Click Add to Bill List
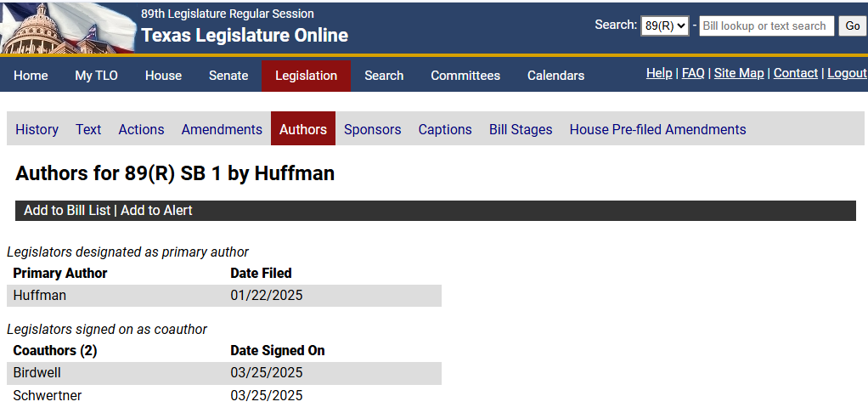This screenshot has height=413, width=868. 67,211
